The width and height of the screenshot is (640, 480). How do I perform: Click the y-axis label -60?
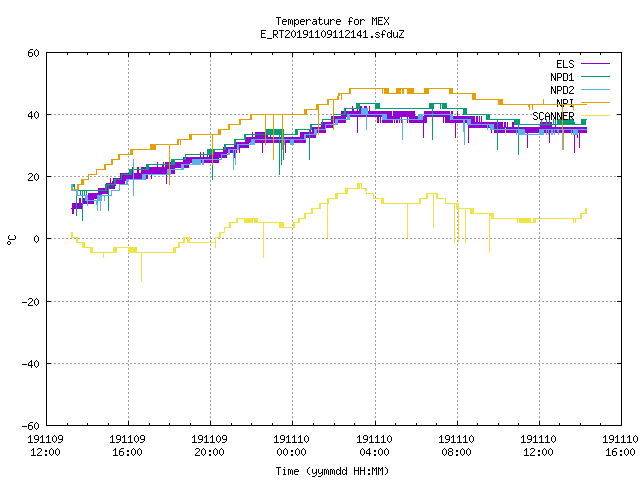pos(31,426)
